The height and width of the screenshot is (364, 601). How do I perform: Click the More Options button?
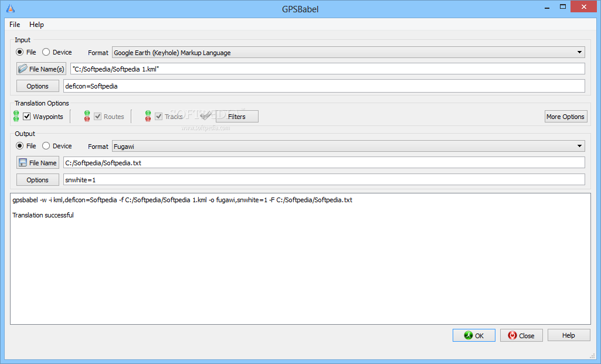coord(566,117)
